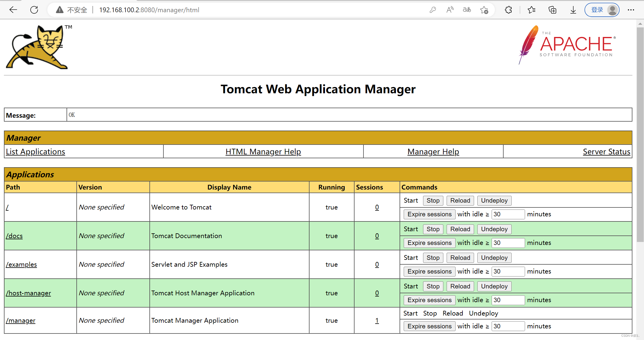
Task: Open the Downloads panel
Action: click(573, 10)
